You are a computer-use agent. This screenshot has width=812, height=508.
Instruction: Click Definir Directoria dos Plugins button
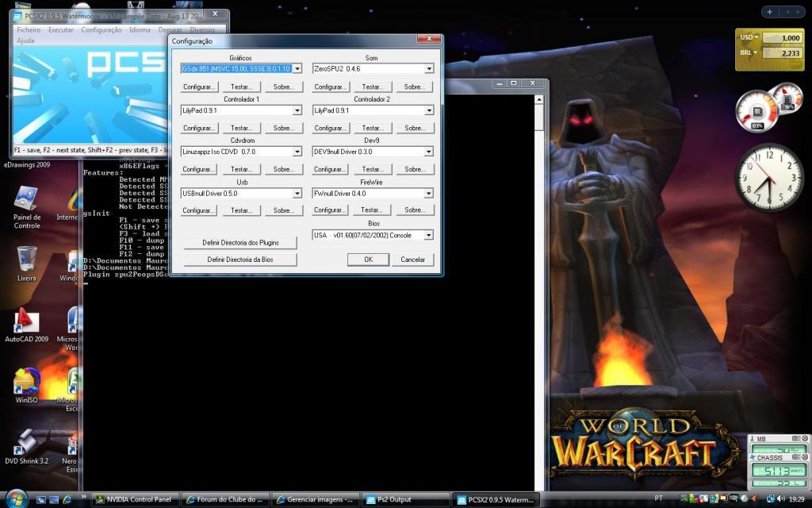pyautogui.click(x=240, y=243)
